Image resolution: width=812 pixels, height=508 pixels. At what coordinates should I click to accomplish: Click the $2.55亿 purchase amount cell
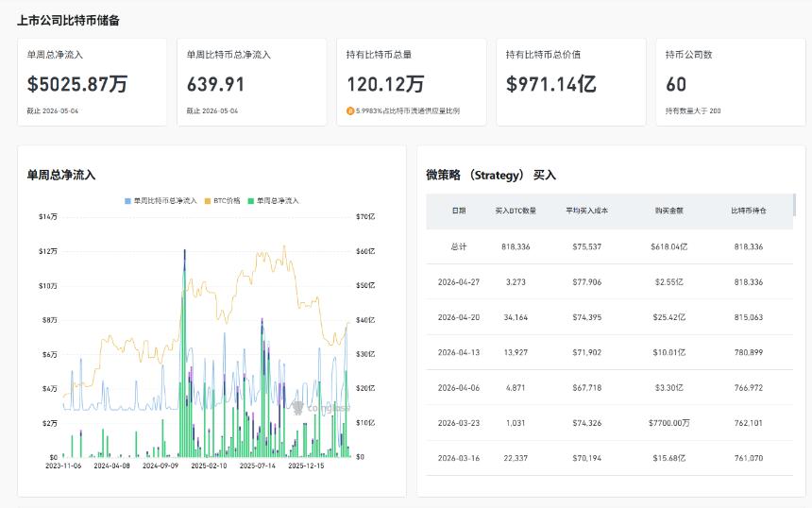pos(669,282)
